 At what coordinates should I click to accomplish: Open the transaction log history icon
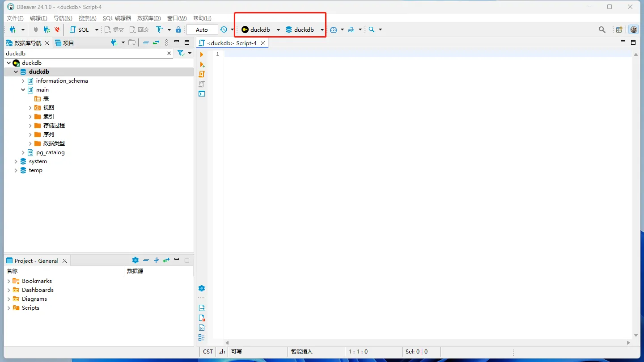click(x=224, y=29)
